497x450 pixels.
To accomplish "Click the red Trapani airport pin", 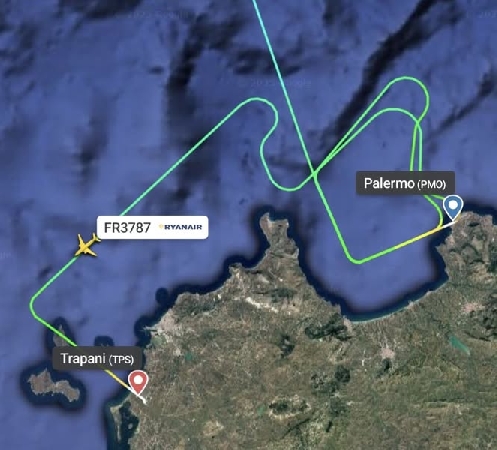I will 138,382.
